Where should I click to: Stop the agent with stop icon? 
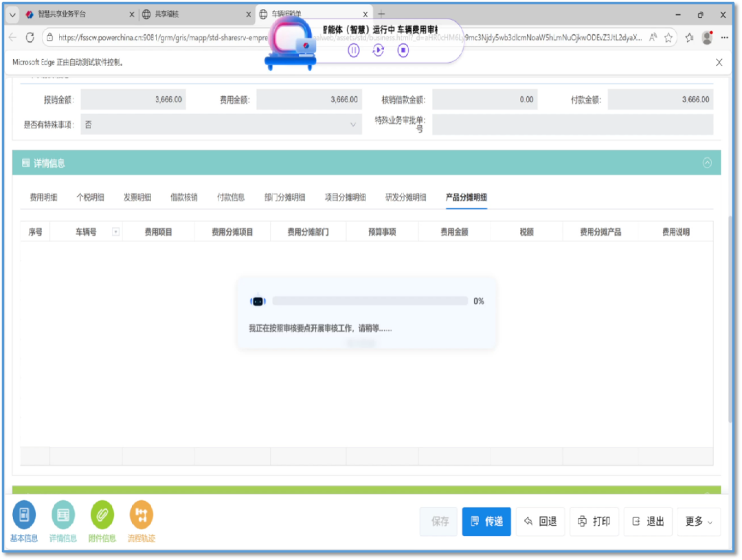click(403, 50)
